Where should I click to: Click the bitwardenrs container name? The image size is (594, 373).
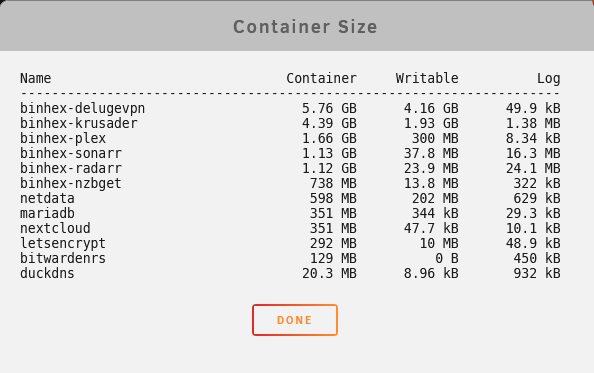(x=63, y=258)
